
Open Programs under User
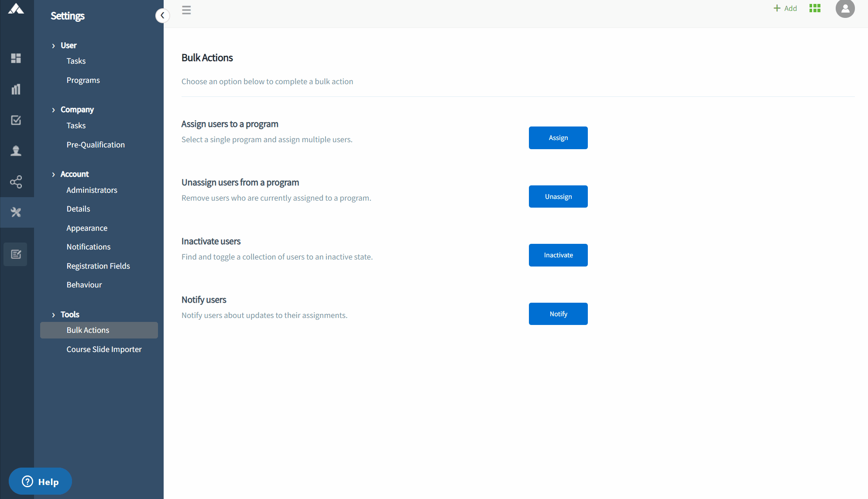(x=83, y=80)
